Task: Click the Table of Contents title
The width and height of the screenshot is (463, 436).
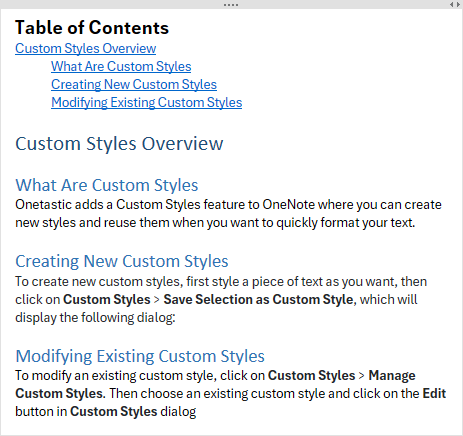Action: pos(92,28)
